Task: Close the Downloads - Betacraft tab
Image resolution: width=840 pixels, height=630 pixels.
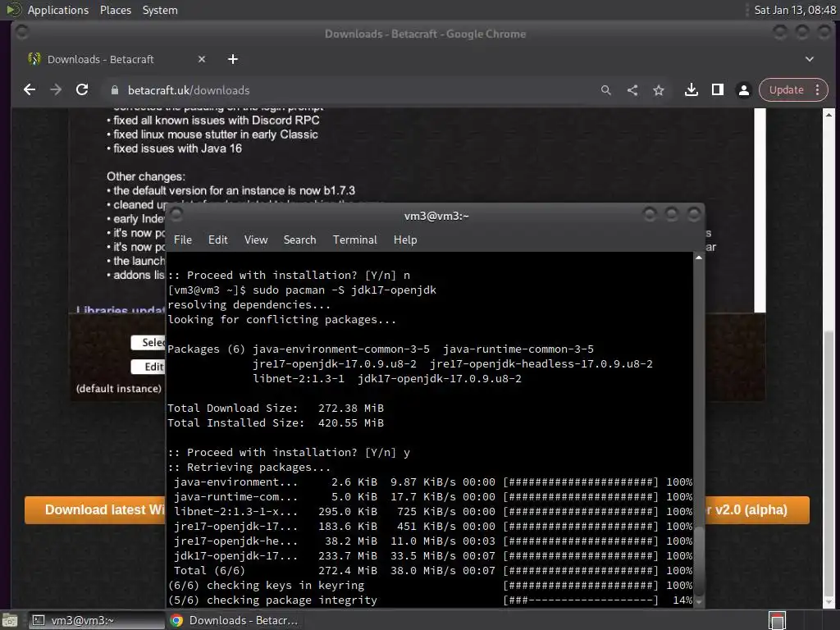Action: pyautogui.click(x=202, y=59)
